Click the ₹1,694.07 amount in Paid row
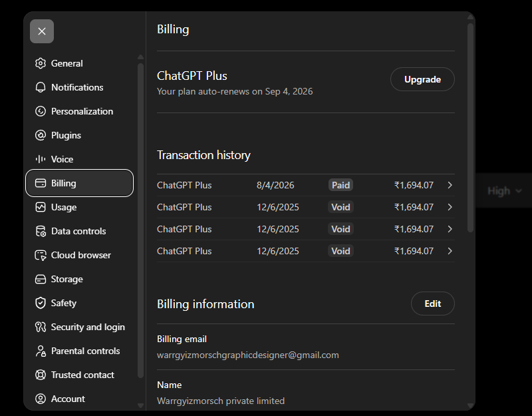 click(414, 185)
